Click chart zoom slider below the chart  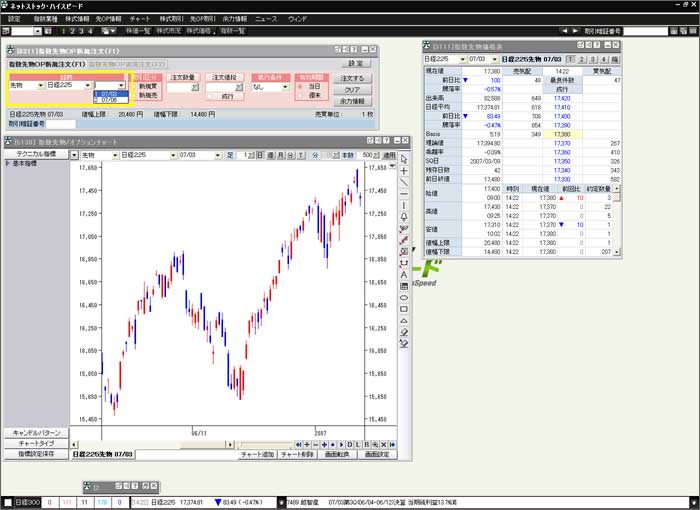point(266,445)
